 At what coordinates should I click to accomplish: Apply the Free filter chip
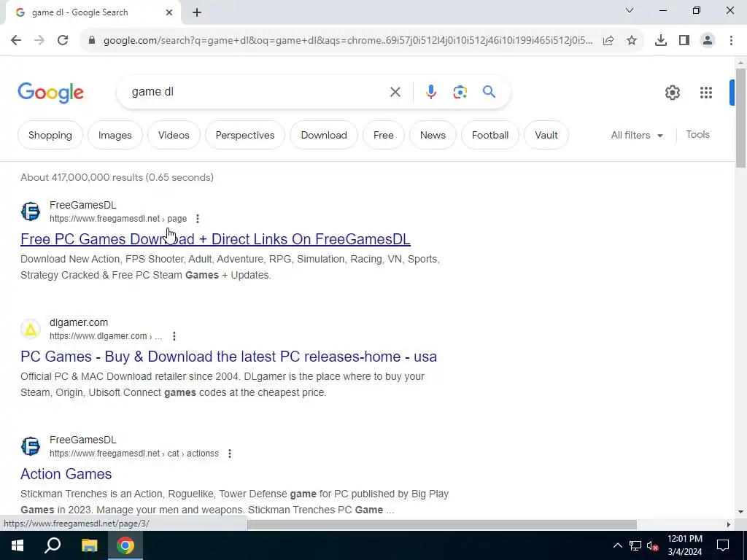tap(384, 135)
